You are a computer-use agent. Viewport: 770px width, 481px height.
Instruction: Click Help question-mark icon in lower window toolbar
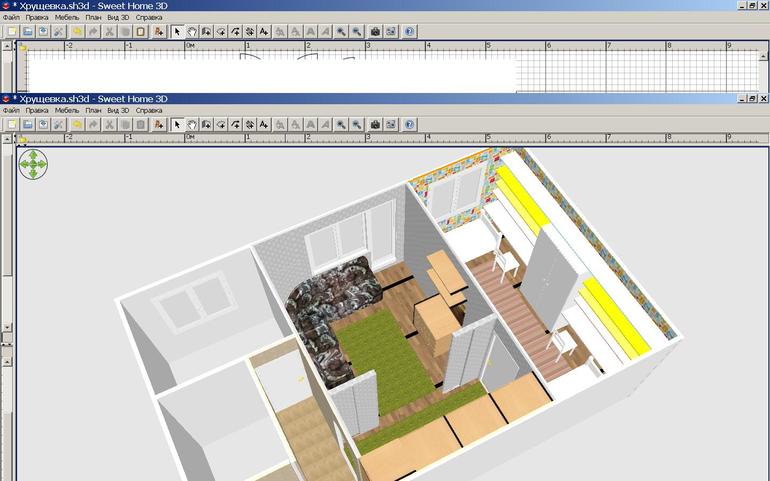click(x=410, y=125)
